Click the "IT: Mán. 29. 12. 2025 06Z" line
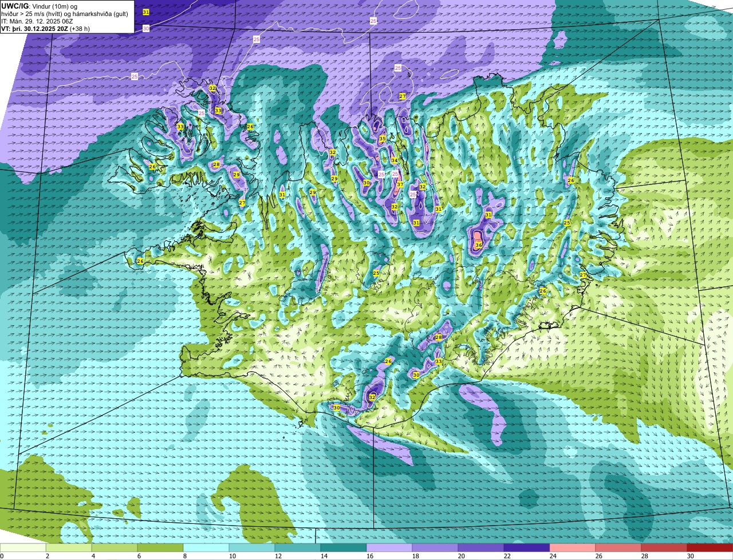733x560 pixels. click(36, 21)
